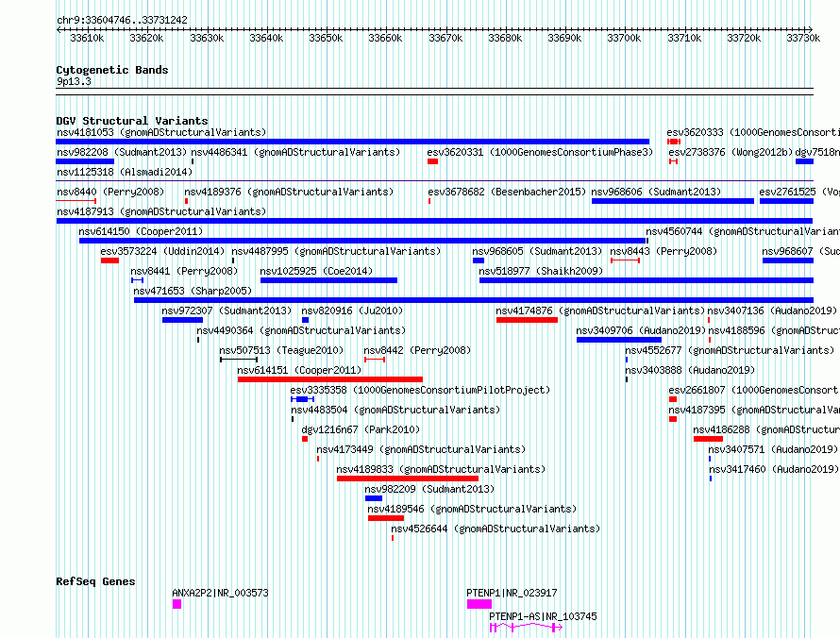The image size is (840, 638).
Task: Select the nsv820916 (Ju2010) small blue glyph
Action: point(306,320)
